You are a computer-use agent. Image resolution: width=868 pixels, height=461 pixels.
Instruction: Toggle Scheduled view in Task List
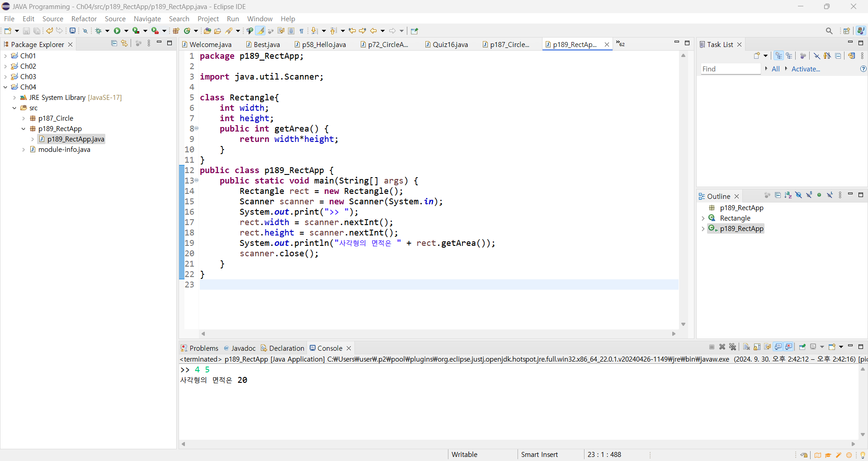pos(789,56)
